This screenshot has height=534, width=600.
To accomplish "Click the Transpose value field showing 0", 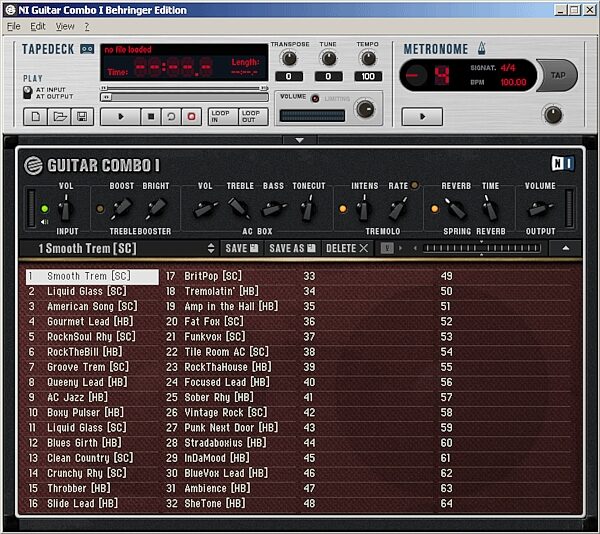I will pyautogui.click(x=289, y=77).
